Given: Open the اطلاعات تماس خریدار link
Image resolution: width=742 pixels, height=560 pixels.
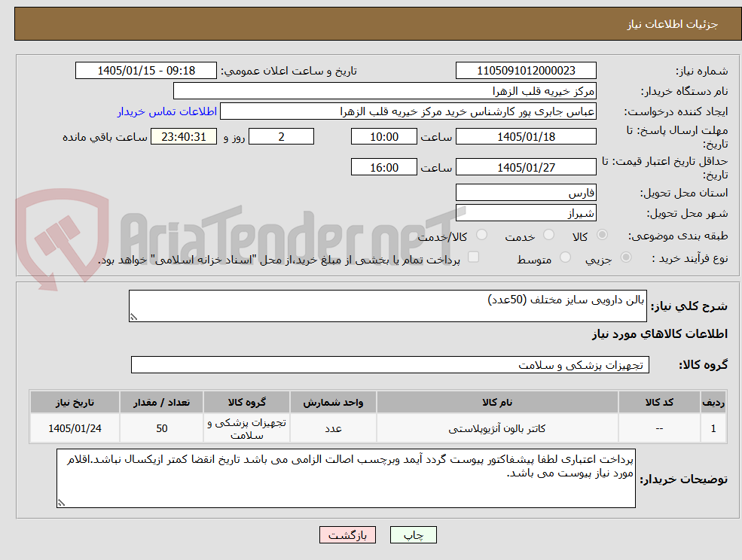Looking at the screenshot, I should tap(167, 111).
